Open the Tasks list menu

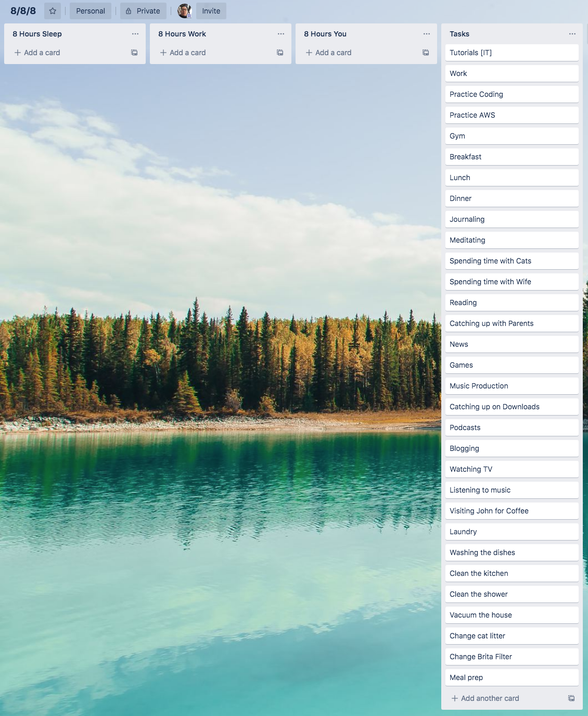click(x=572, y=34)
